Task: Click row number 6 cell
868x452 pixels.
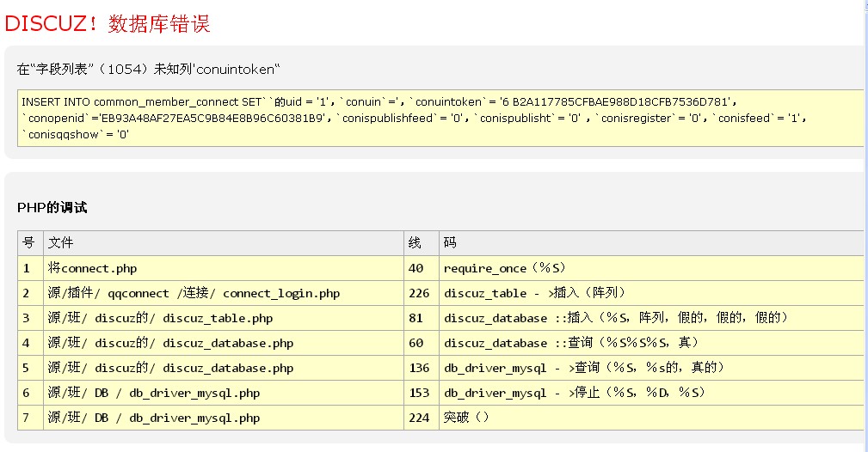Action: point(30,393)
